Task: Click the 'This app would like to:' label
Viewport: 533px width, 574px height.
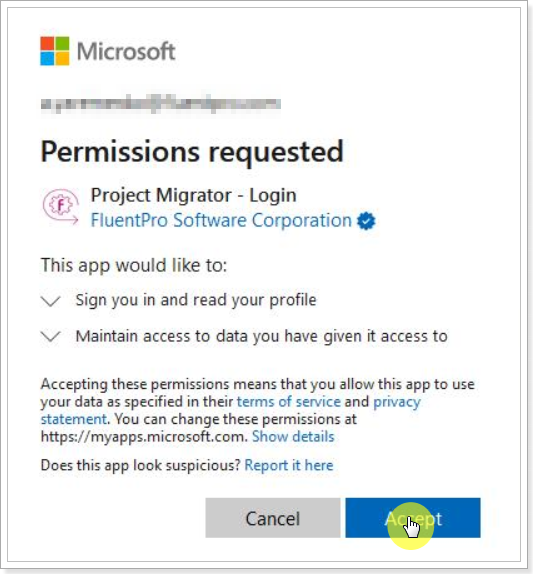Action: pos(134,265)
